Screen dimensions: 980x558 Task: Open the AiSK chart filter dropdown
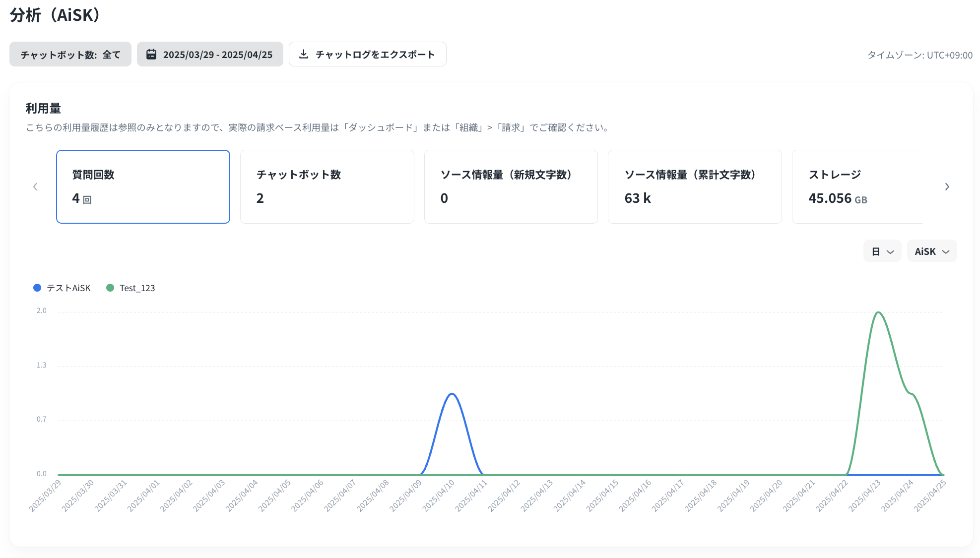point(931,251)
